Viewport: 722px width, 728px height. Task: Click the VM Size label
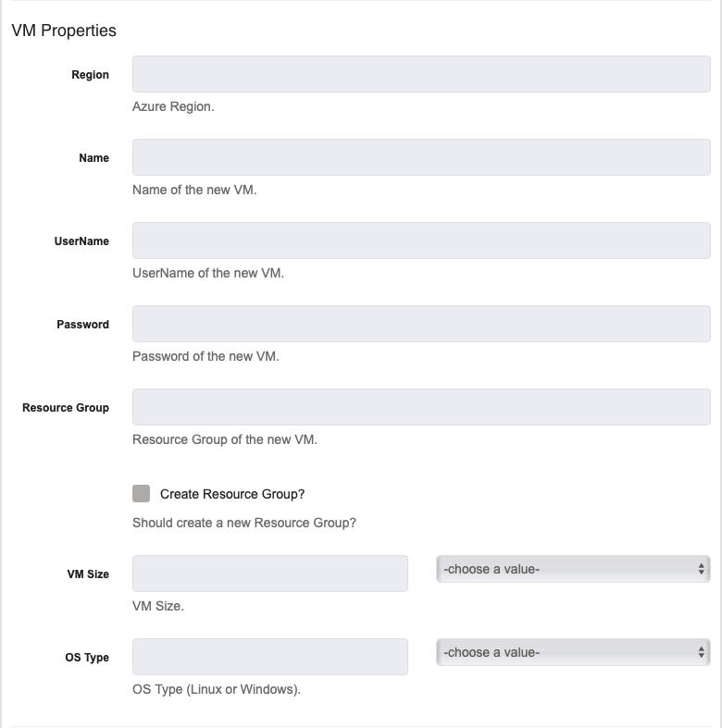(88, 574)
